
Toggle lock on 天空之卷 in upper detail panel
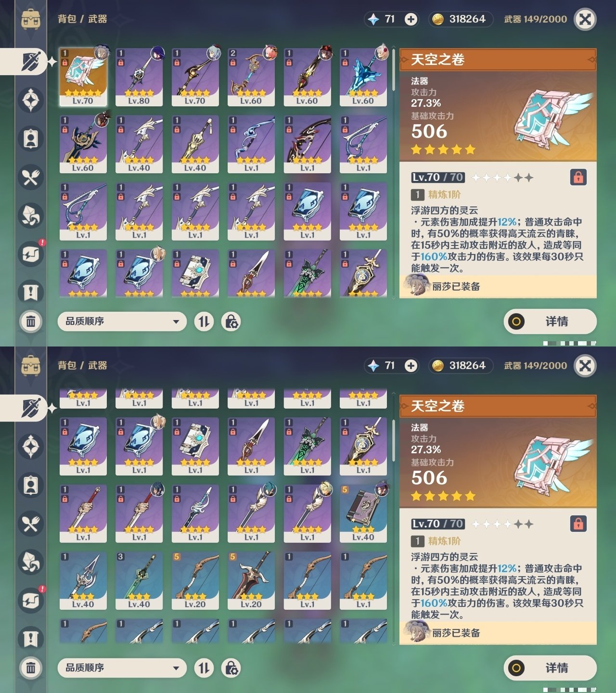pos(578,177)
